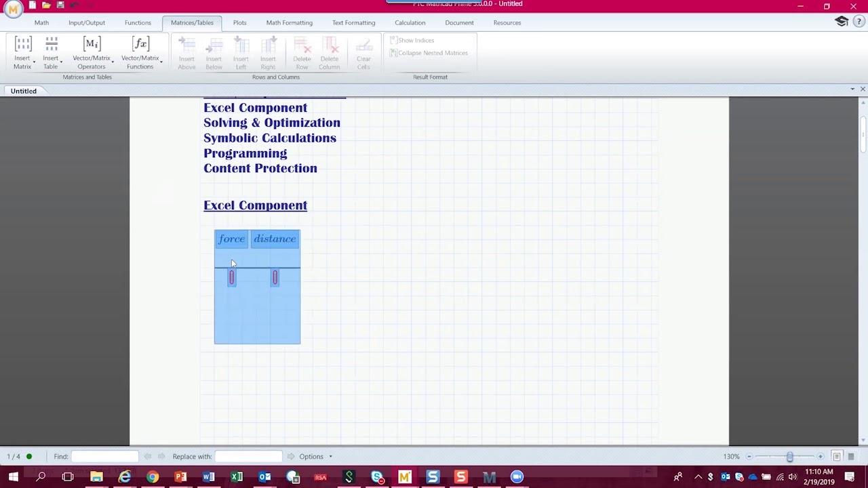Open the Insert Table dropdown
The image size is (868, 488).
[x=52, y=54]
